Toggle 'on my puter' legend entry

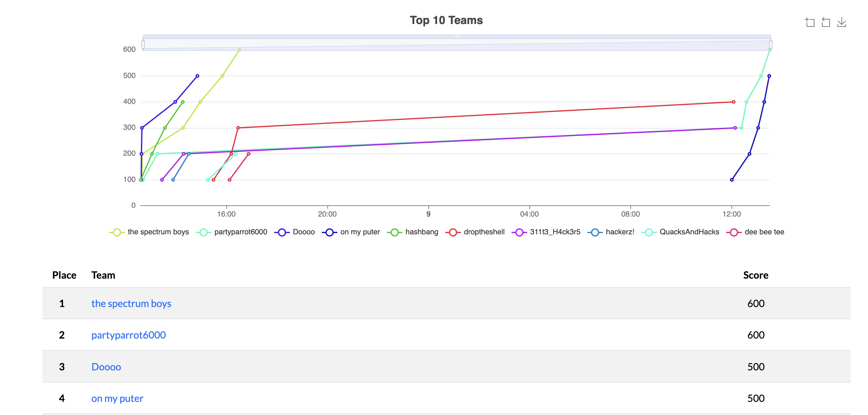(x=351, y=232)
